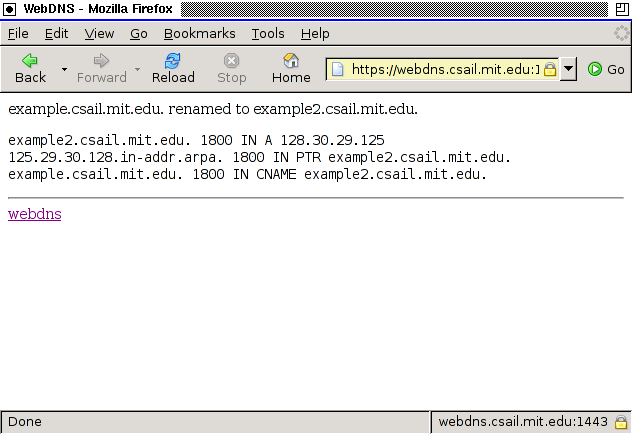This screenshot has width=632, height=434.
Task: Click the 'IN CNAME example2.csail.mit.edu.' record line
Action: click(x=247, y=174)
